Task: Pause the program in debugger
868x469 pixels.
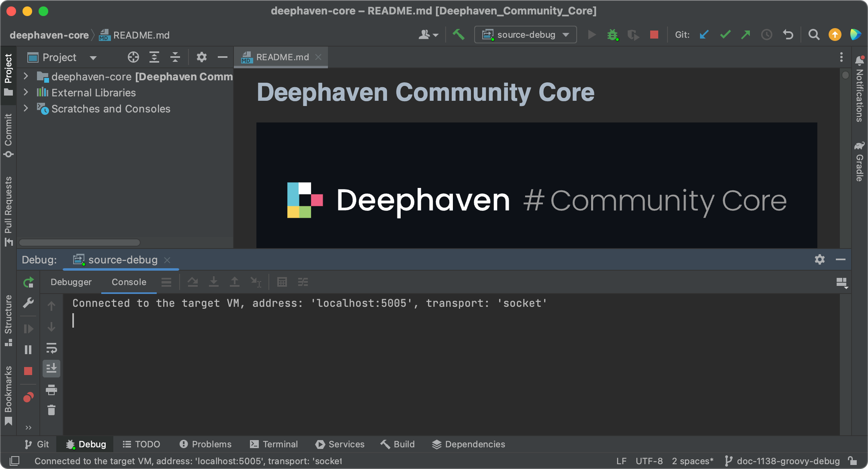Action: (28, 350)
